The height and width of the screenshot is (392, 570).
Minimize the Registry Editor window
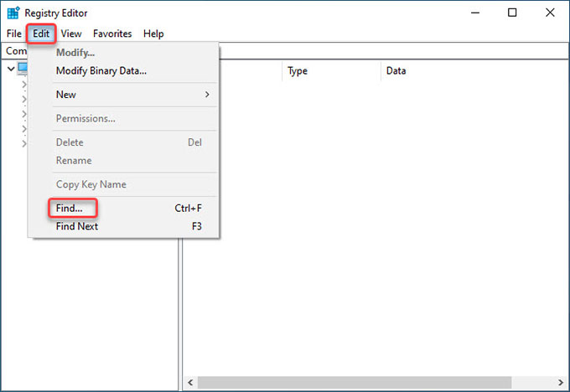point(475,13)
